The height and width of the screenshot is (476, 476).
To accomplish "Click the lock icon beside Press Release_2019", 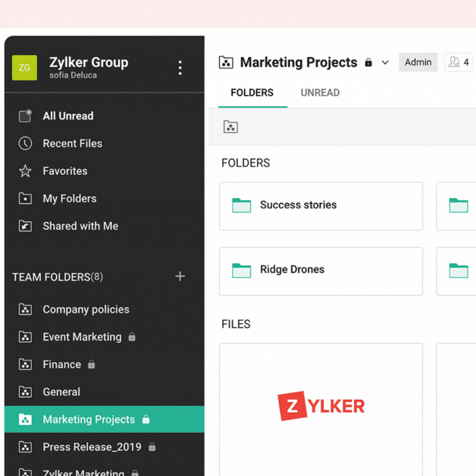I will [152, 446].
